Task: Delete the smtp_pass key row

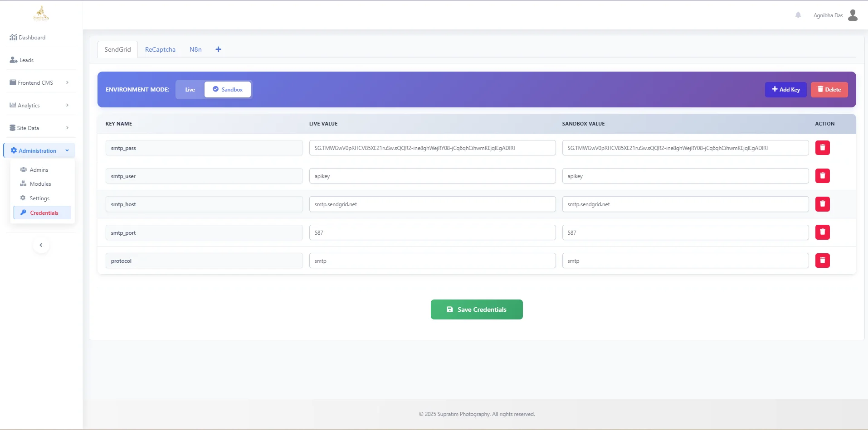Action: click(822, 148)
